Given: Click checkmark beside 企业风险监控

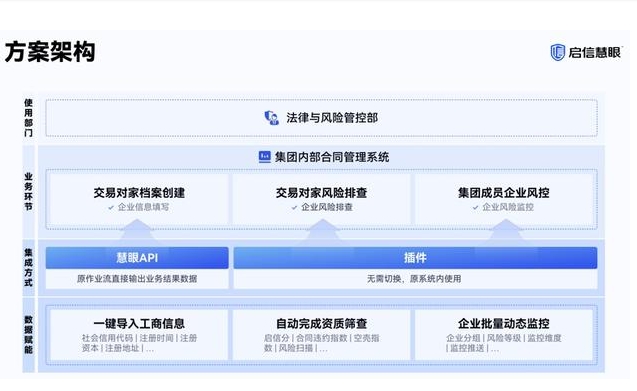Looking at the screenshot, I should [x=475, y=208].
